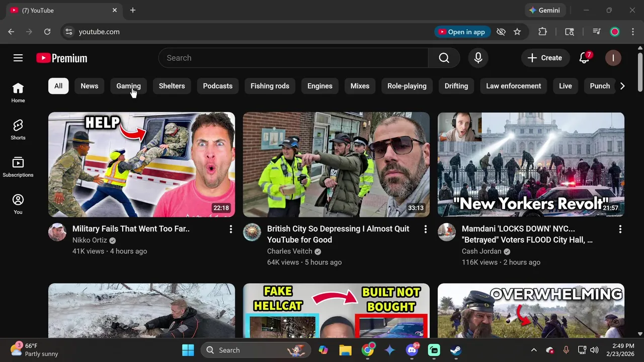The height and width of the screenshot is (362, 644).
Task: Open Subscriptions in sidebar
Action: 18,167
